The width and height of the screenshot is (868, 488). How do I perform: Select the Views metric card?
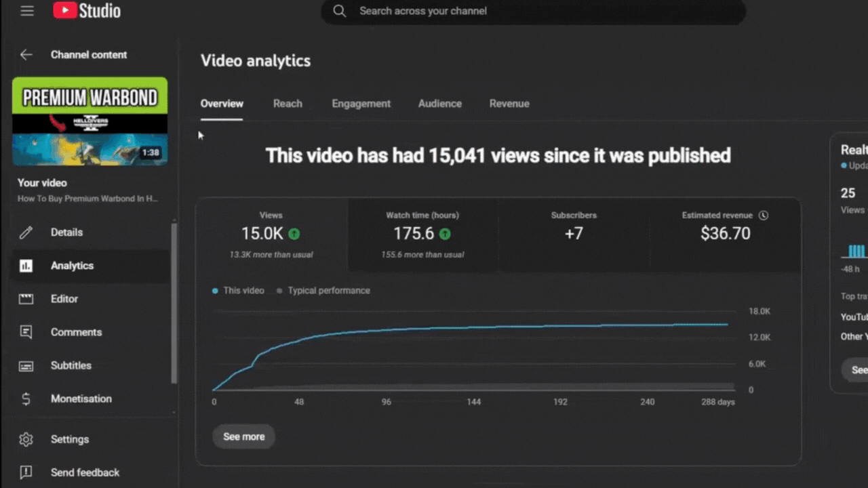(x=271, y=235)
